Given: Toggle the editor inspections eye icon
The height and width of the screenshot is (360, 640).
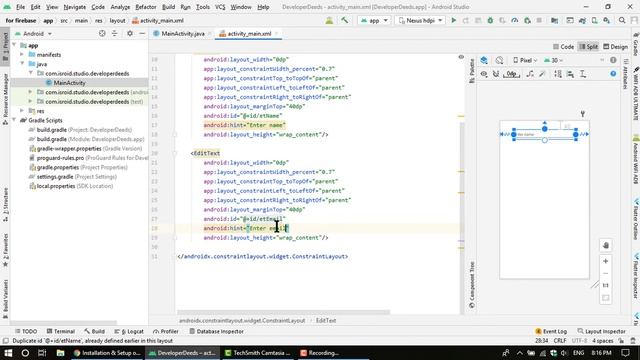Looking at the screenshot, I should point(461,57).
